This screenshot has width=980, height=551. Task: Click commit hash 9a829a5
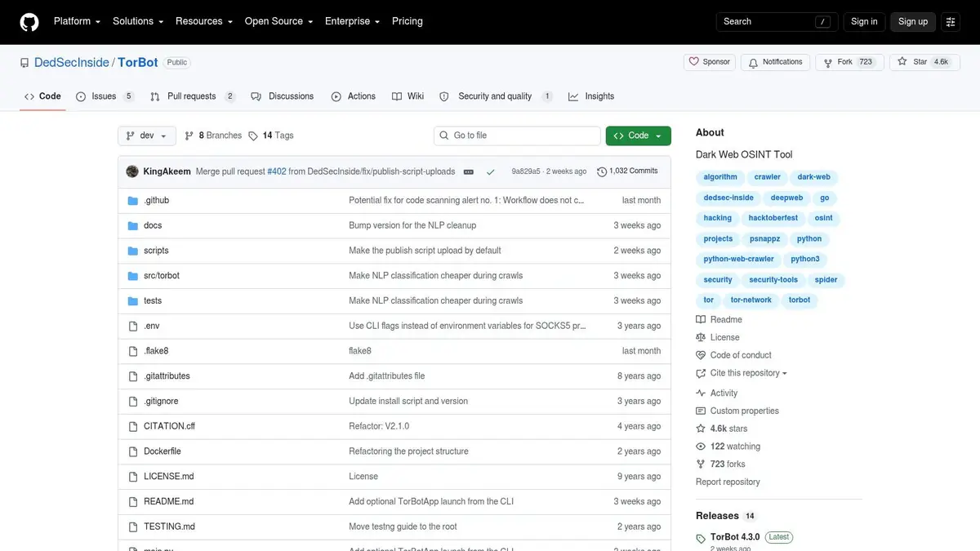click(526, 171)
